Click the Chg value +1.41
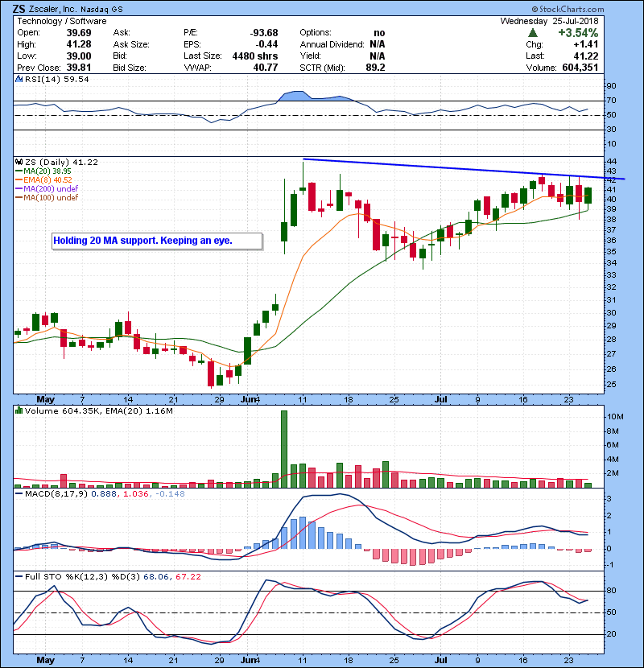This screenshot has width=644, height=668. [585, 44]
